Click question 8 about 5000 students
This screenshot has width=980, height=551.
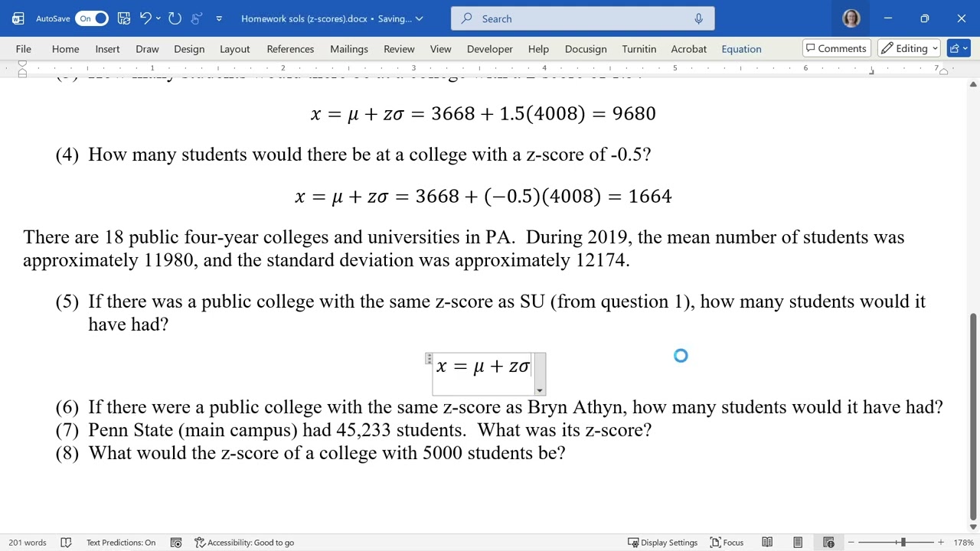(327, 453)
